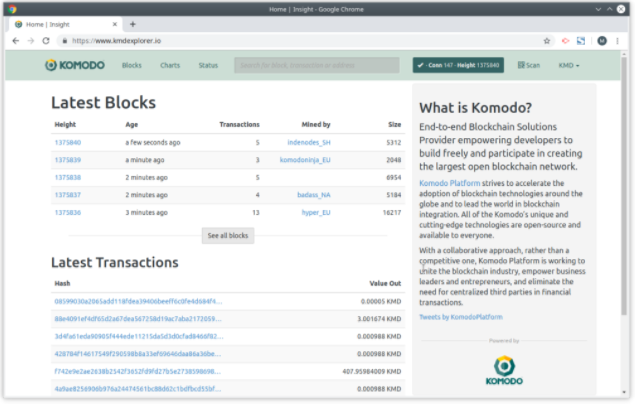Select the '3 minutes ago' age
The image size is (635, 404).
[x=146, y=213]
